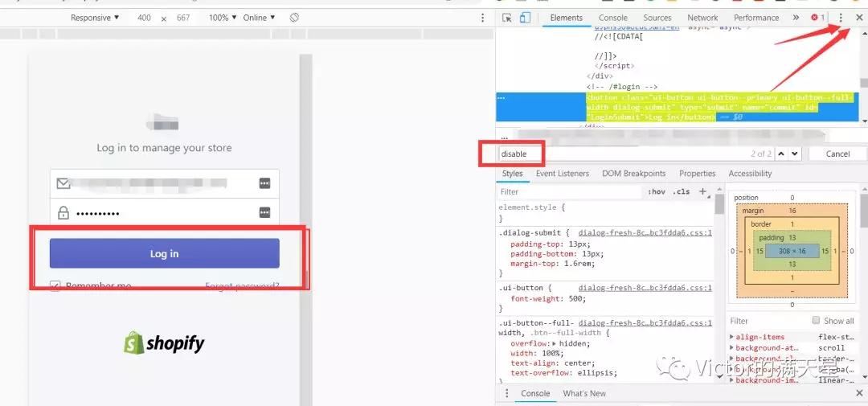868x406 pixels.
Task: Click the Shopify logo
Action: point(164,342)
